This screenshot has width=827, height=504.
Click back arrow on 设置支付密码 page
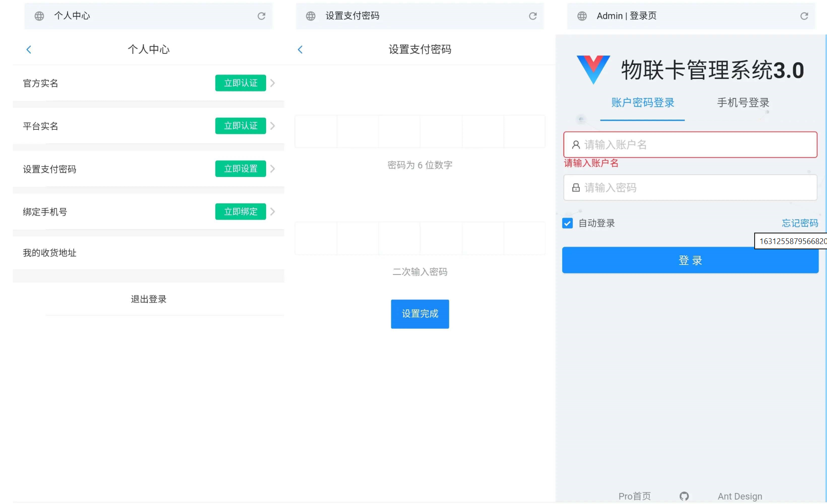(x=300, y=49)
